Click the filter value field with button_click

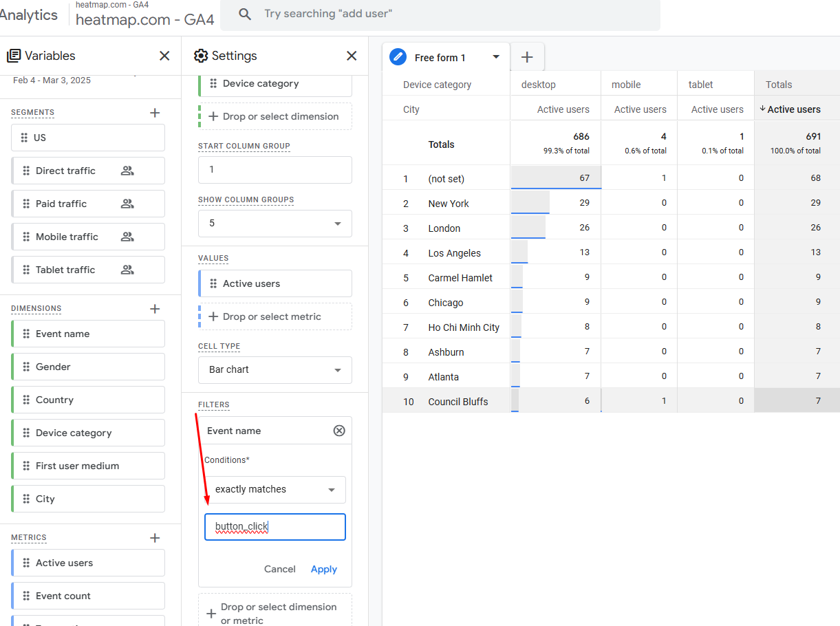pyautogui.click(x=275, y=527)
